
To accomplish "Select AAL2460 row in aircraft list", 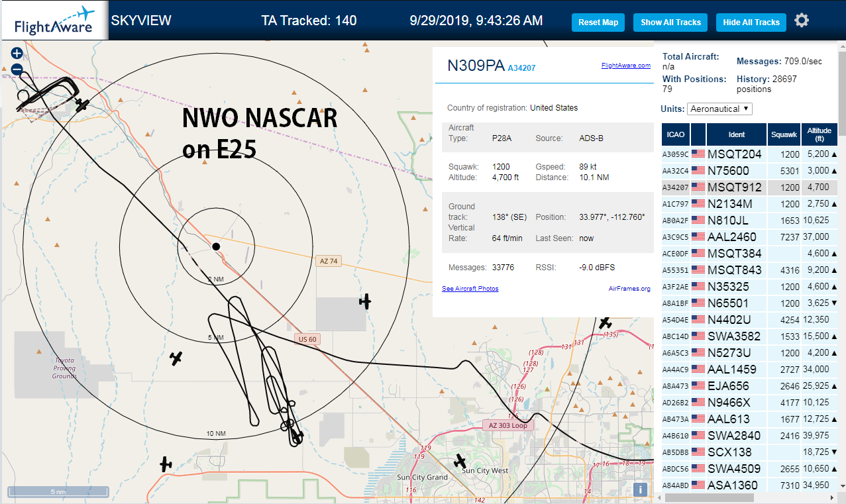I will pos(750,236).
